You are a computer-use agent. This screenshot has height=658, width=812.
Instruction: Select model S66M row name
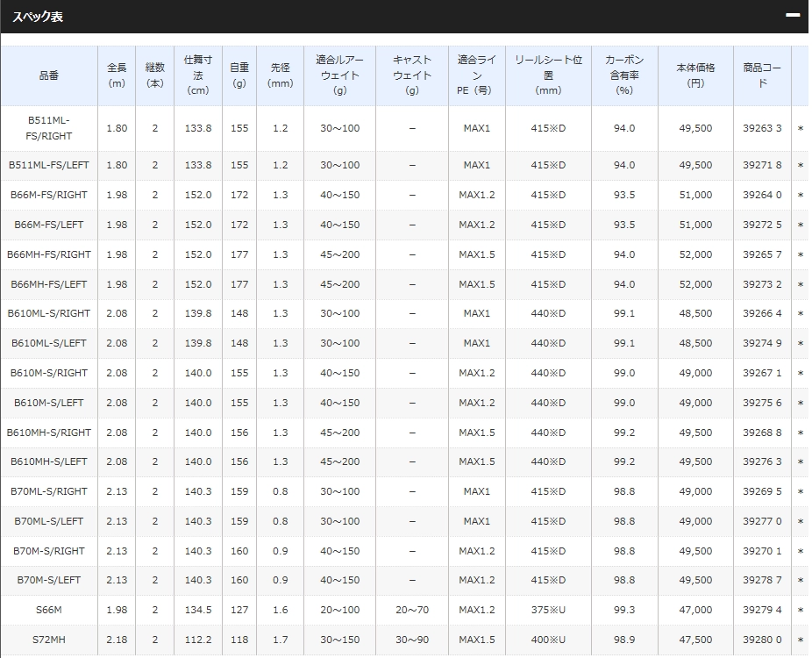click(x=49, y=611)
